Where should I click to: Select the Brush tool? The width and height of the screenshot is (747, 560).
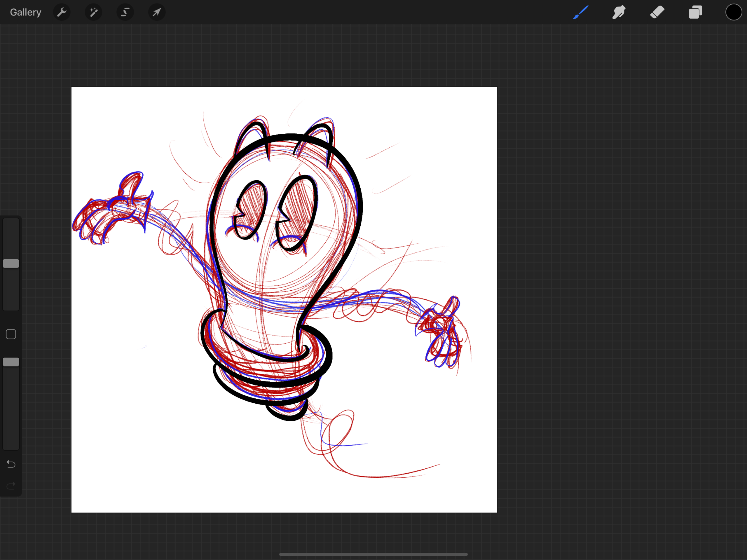pos(580,13)
